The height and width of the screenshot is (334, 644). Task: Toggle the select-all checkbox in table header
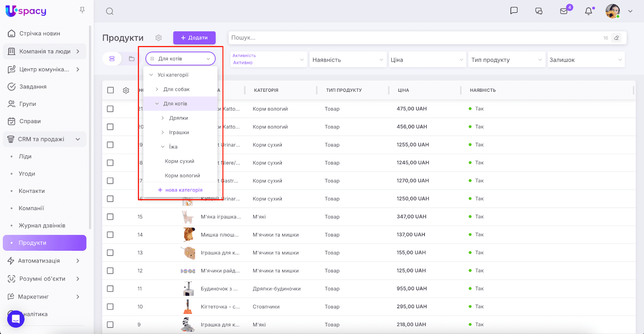(111, 90)
